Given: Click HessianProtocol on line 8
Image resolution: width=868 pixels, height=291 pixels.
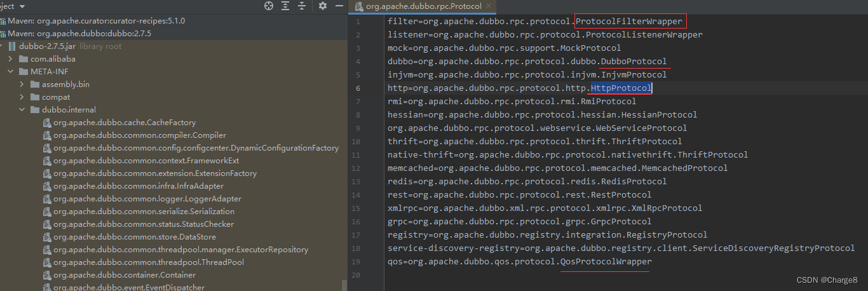Looking at the screenshot, I should click(x=660, y=114).
